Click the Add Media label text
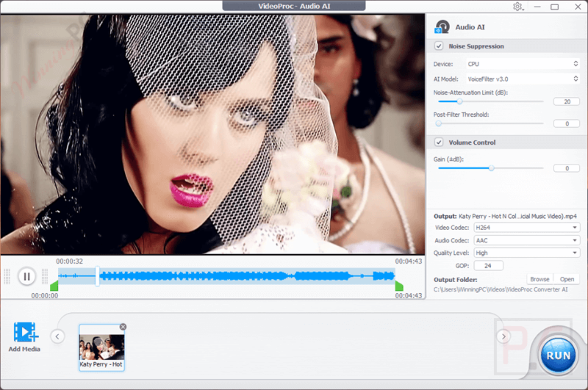 pos(24,349)
